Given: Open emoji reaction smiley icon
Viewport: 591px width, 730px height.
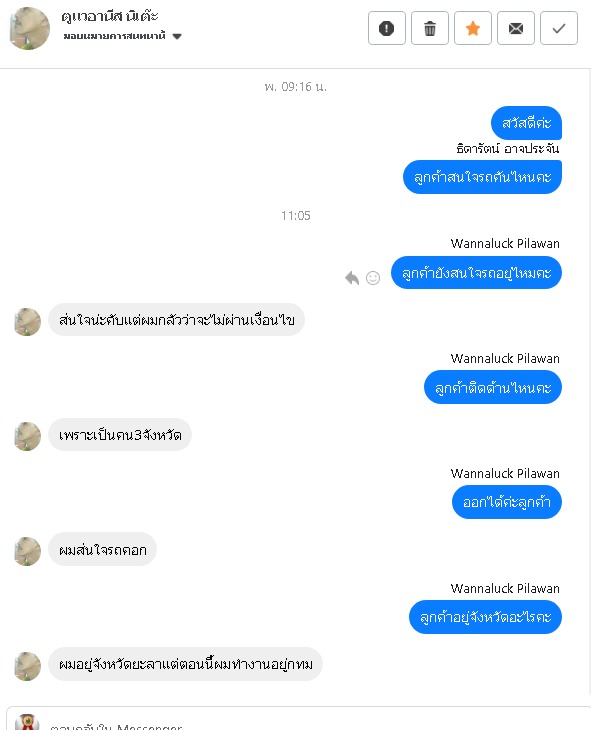Looking at the screenshot, I should 373,278.
